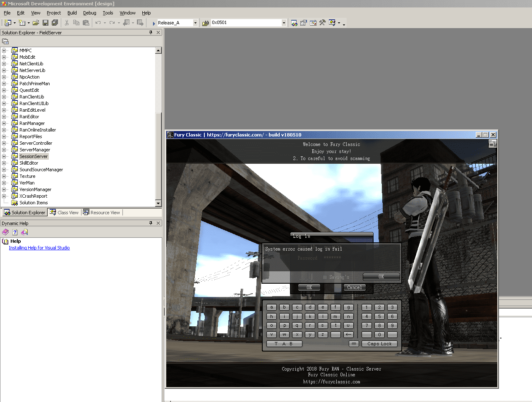Image resolution: width=532 pixels, height=402 pixels.
Task: Switch to the Resource View tab
Action: coord(102,212)
